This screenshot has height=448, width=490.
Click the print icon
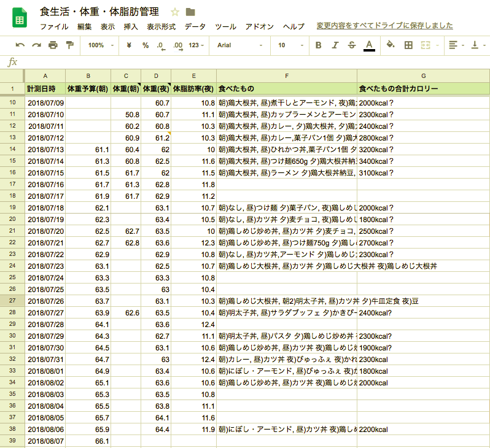tap(53, 45)
